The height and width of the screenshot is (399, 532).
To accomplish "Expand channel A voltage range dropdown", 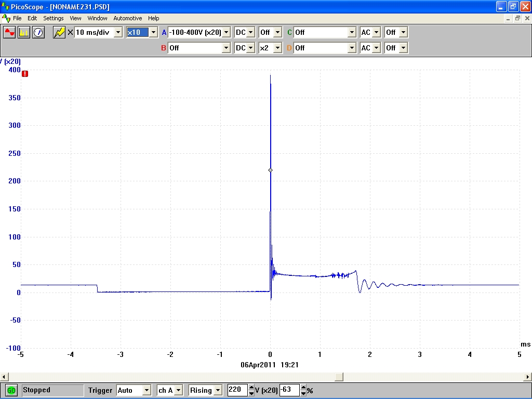I will tap(226, 32).
